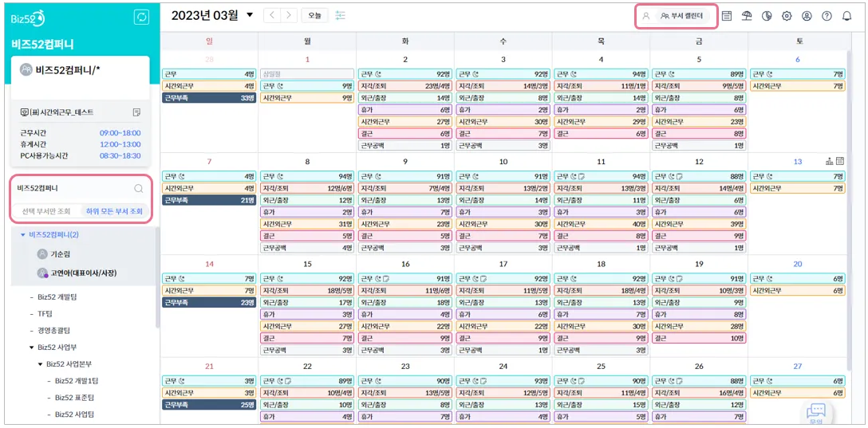Click the 08:30~18:30 PC사용가능시간 value

tap(120, 156)
